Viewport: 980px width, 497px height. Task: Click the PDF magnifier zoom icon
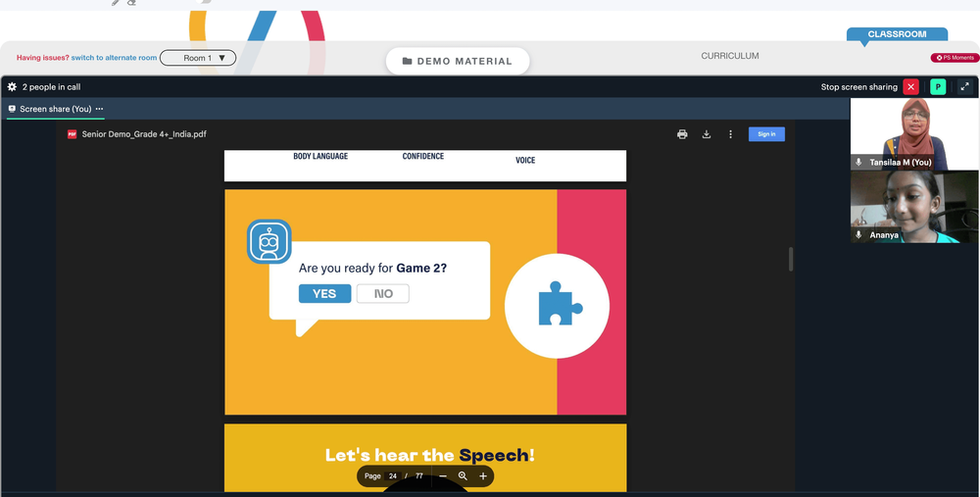tap(463, 475)
